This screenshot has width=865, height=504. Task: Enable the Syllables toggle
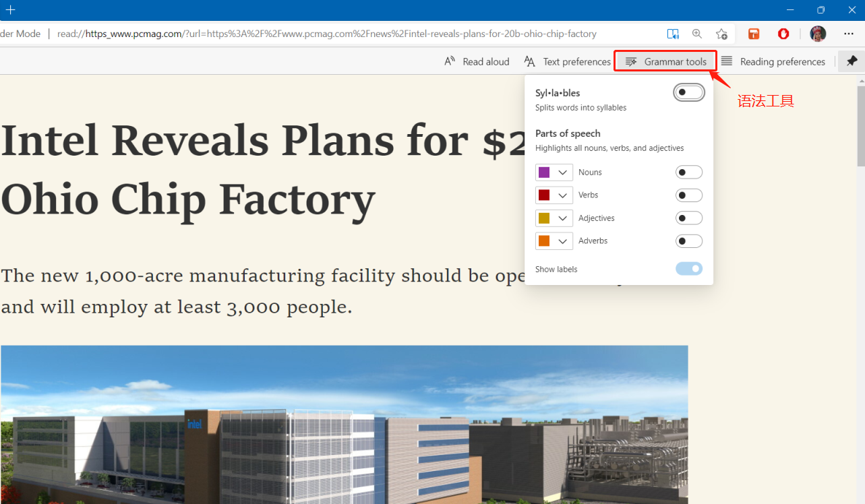688,92
